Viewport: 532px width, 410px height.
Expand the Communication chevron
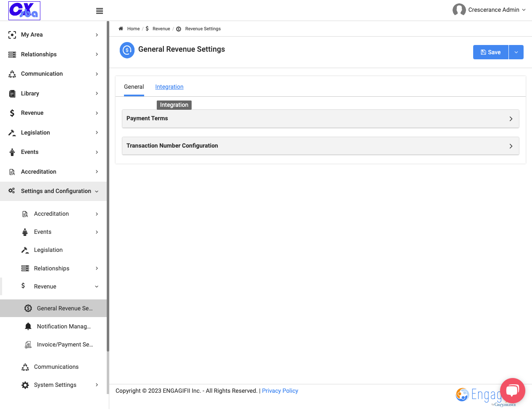(x=97, y=74)
